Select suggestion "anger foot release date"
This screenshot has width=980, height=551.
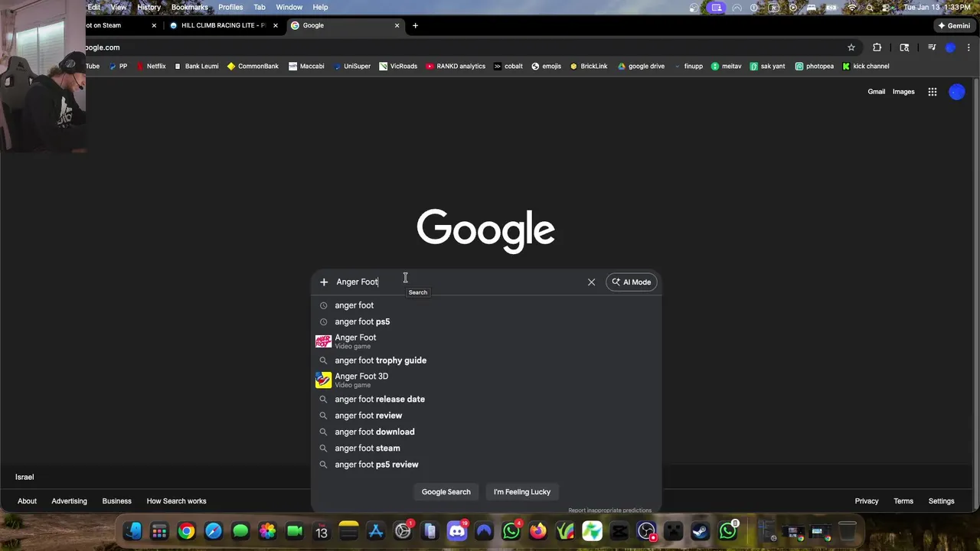(x=486, y=399)
